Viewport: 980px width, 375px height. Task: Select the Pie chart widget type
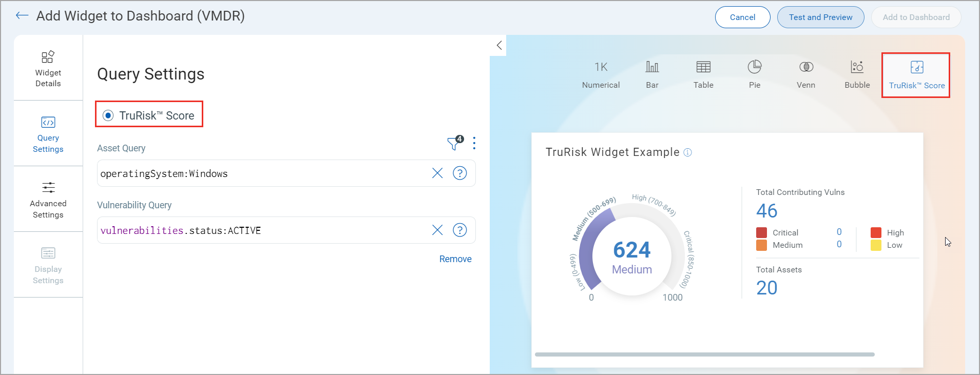click(x=755, y=75)
